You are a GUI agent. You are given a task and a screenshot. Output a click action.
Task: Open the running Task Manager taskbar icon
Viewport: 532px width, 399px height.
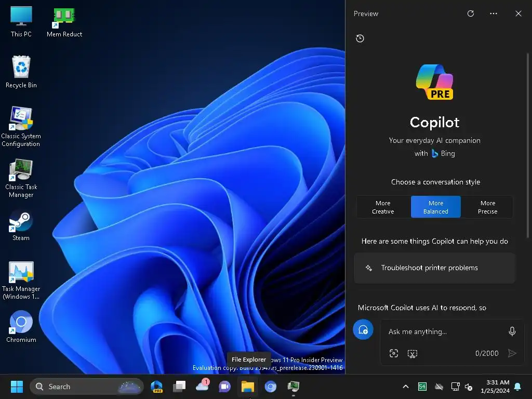click(x=293, y=387)
